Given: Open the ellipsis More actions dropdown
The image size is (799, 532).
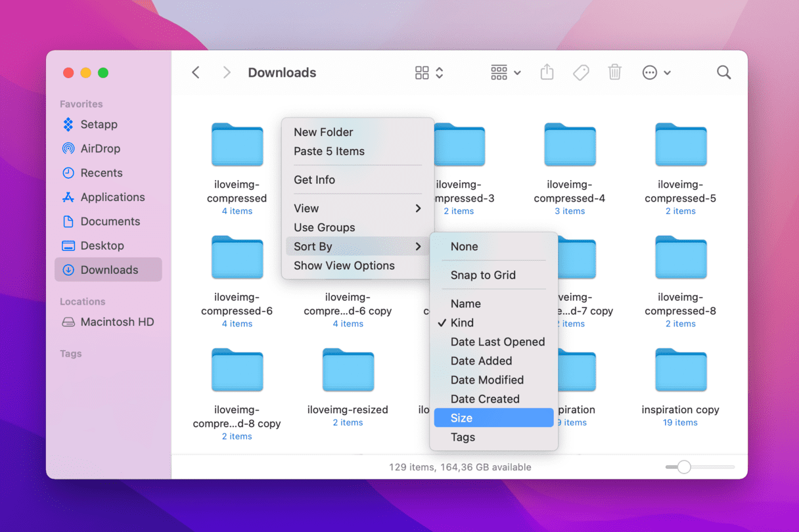Looking at the screenshot, I should pyautogui.click(x=656, y=73).
